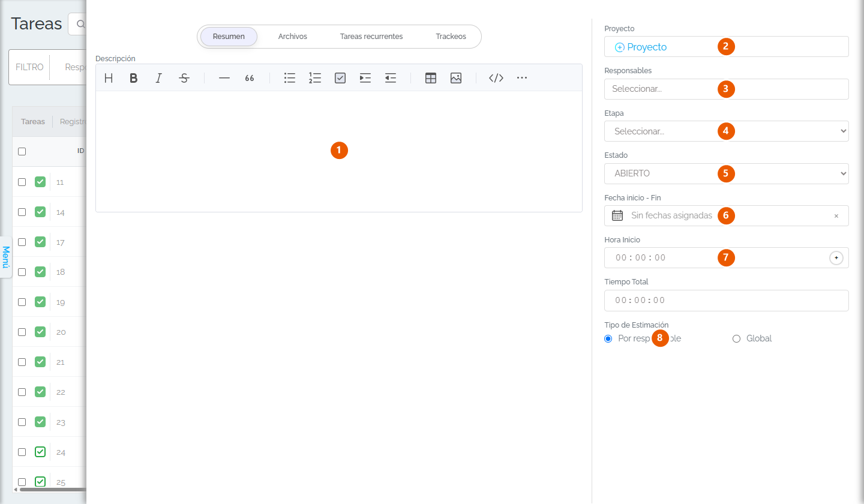
Task: Open the Responsables selector
Action: click(727, 89)
